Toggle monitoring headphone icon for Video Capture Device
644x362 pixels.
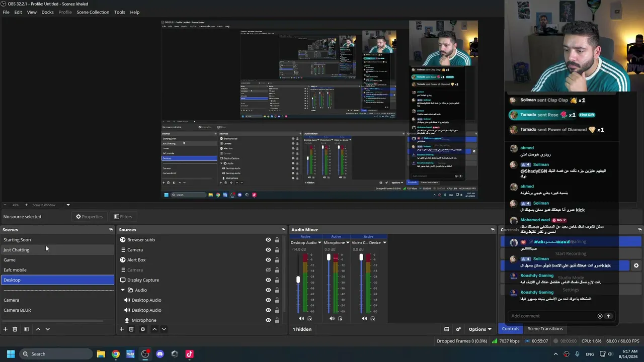click(373, 318)
